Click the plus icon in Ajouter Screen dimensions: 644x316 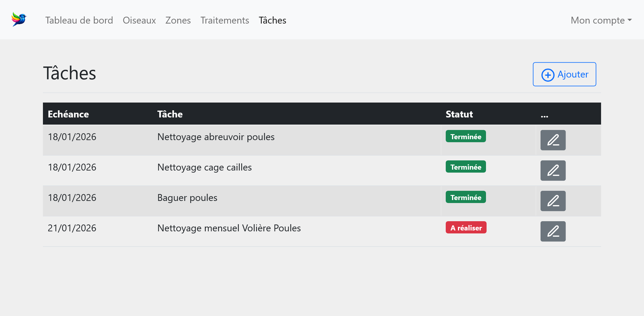tap(548, 75)
